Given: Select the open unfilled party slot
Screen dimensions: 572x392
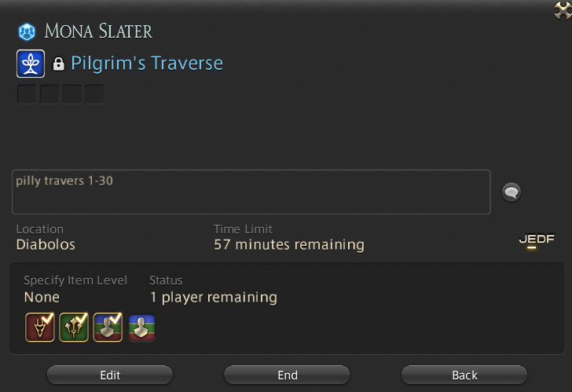Looking at the screenshot, I should [x=142, y=328].
